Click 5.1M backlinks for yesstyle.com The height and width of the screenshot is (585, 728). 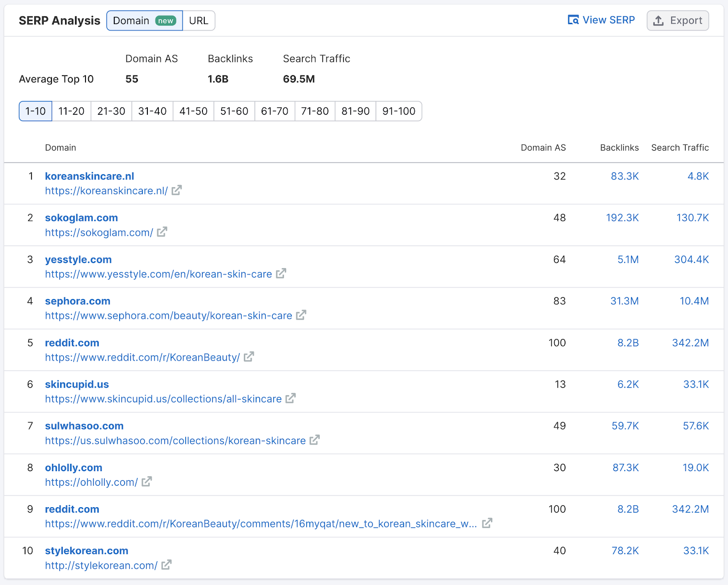click(x=628, y=259)
